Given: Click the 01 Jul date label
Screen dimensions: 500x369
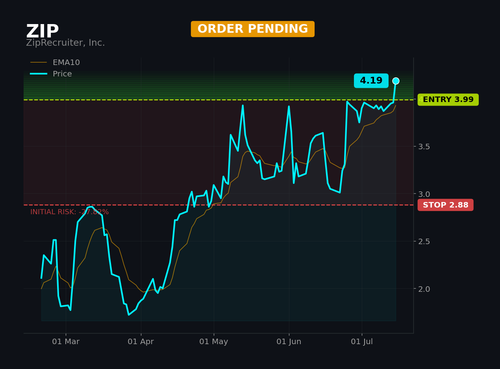Looking at the screenshot, I should [362, 341].
